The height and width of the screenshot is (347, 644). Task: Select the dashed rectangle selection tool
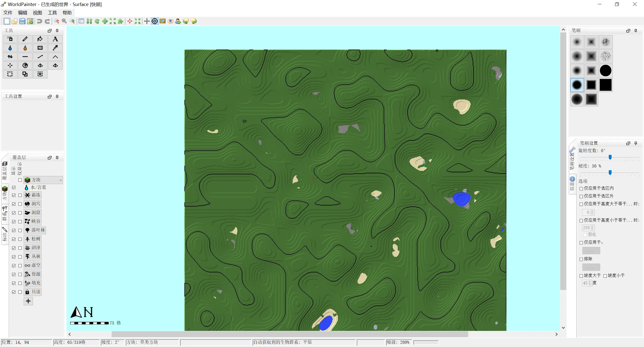click(10, 74)
